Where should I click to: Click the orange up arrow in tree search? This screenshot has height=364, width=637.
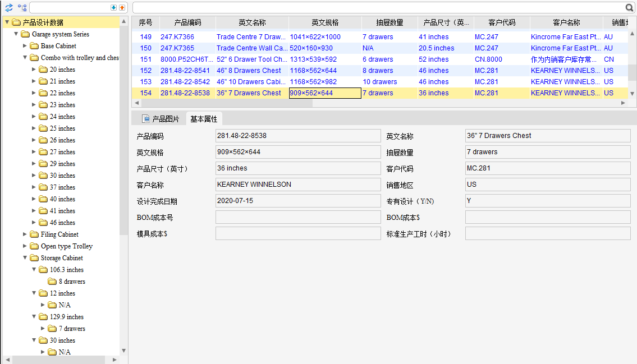click(x=122, y=8)
